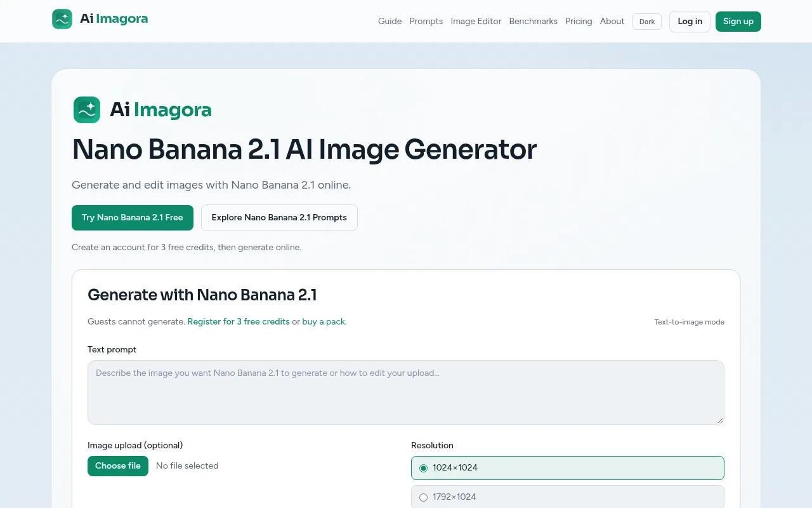
Task: Toggle the Dark theme button
Action: pyautogui.click(x=647, y=22)
